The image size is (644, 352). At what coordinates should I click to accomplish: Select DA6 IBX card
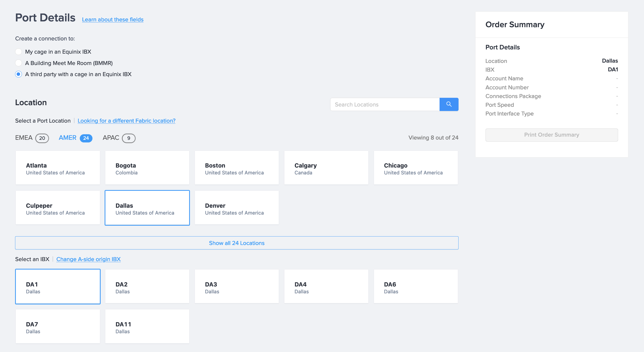point(416,287)
